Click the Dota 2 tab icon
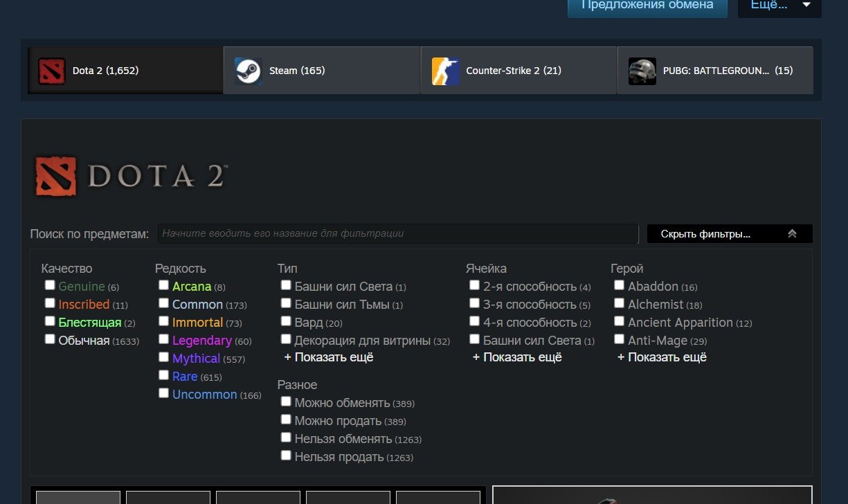 [52, 71]
